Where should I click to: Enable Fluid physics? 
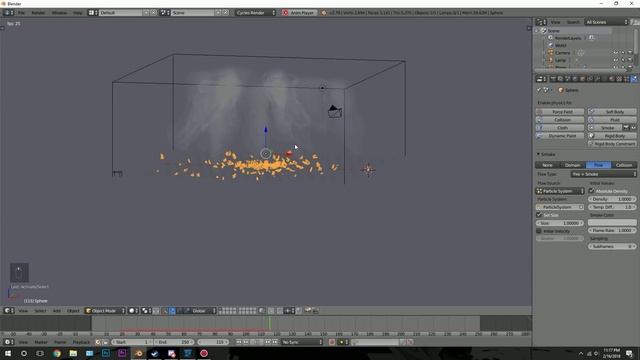[x=612, y=120]
